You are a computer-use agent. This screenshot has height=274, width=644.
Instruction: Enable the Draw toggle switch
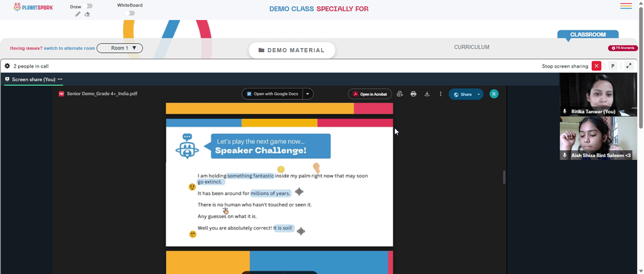coord(88,6)
